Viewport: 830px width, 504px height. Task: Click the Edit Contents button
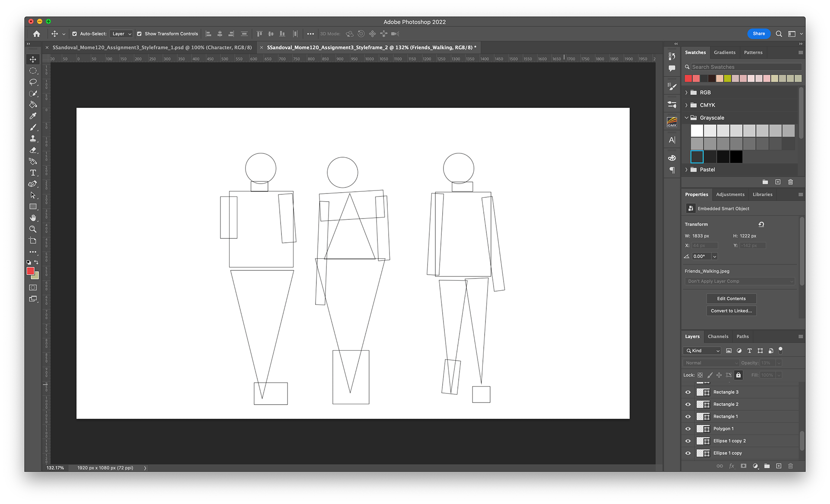click(x=731, y=298)
